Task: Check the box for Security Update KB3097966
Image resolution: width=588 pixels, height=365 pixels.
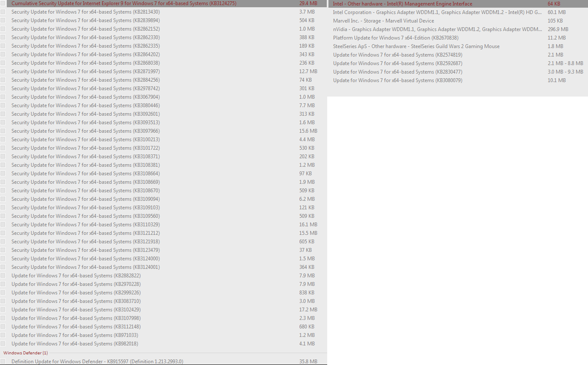Action: [x=3, y=131]
